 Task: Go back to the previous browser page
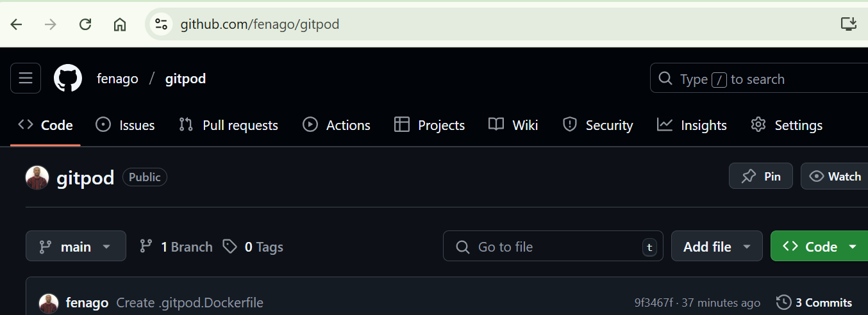pyautogui.click(x=17, y=24)
